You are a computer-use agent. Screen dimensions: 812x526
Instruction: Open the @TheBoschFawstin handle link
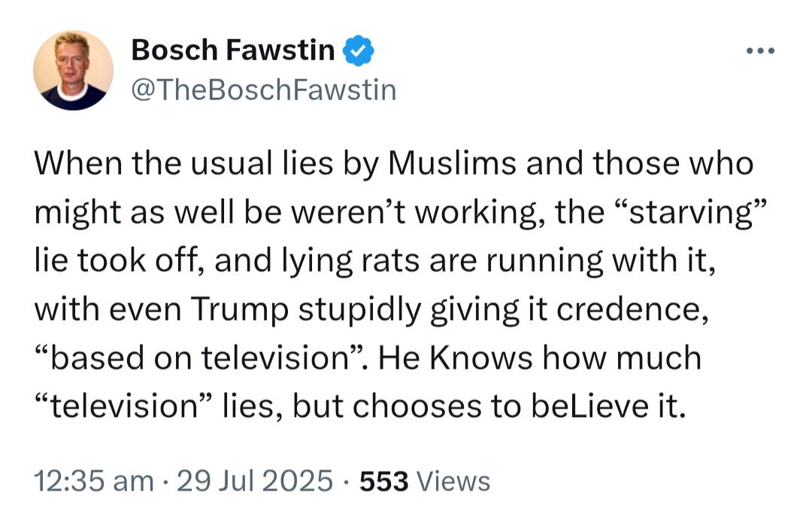point(264,90)
